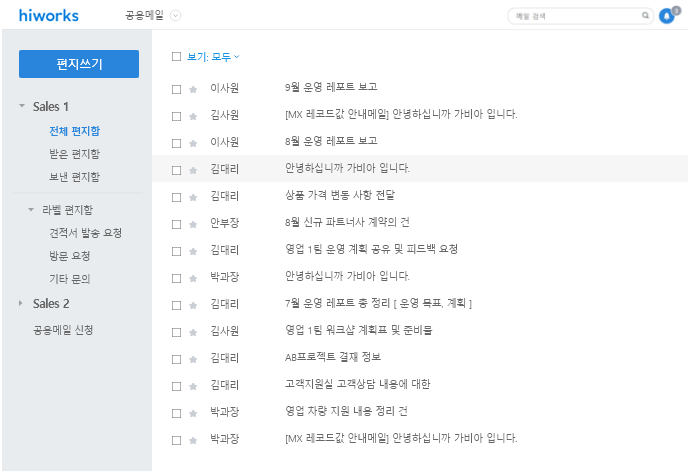Collapse the 라벨 편지함 section

[x=31, y=210]
